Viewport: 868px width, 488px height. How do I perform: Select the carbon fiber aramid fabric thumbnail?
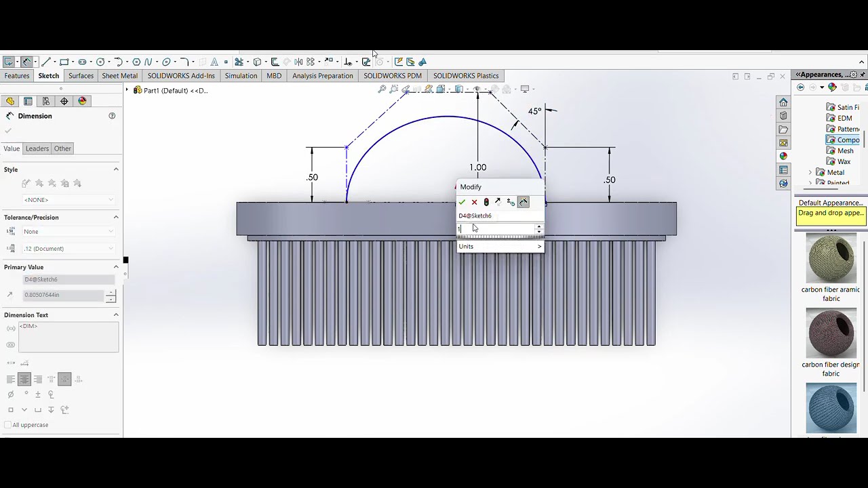[831, 258]
